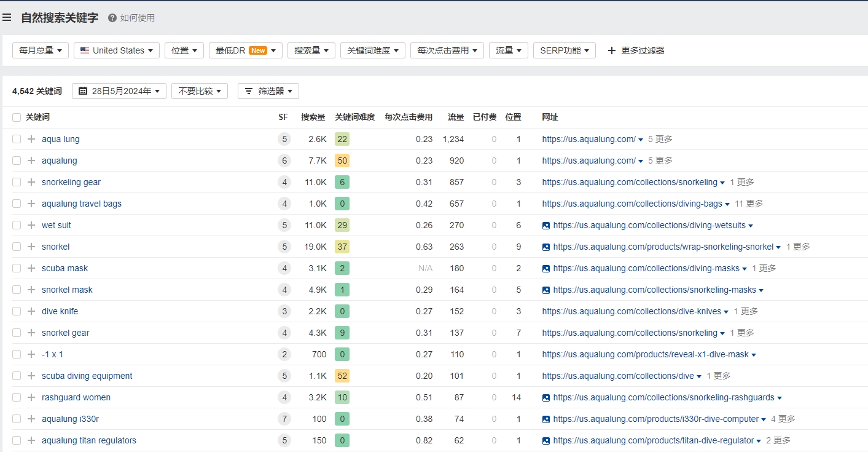This screenshot has height=452, width=868.
Task: Click plus icon beside 'aqualung travel bags'
Action: (31, 204)
